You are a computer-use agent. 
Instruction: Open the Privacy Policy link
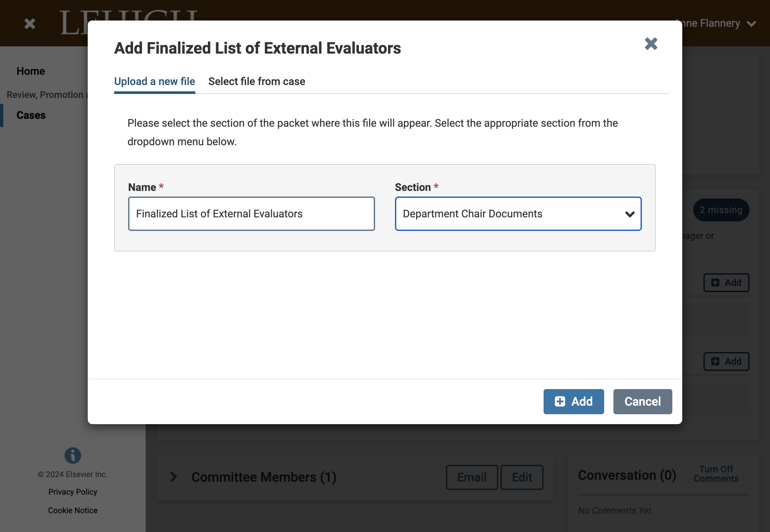(73, 492)
